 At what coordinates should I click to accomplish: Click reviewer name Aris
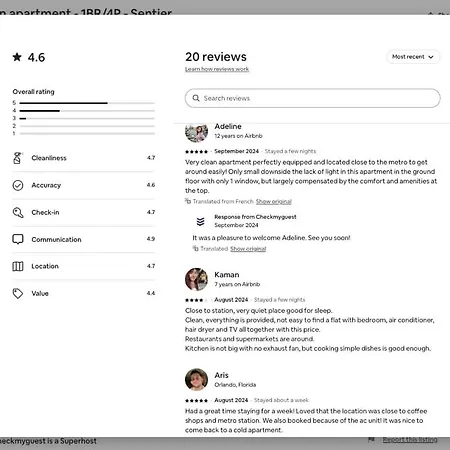tap(221, 375)
